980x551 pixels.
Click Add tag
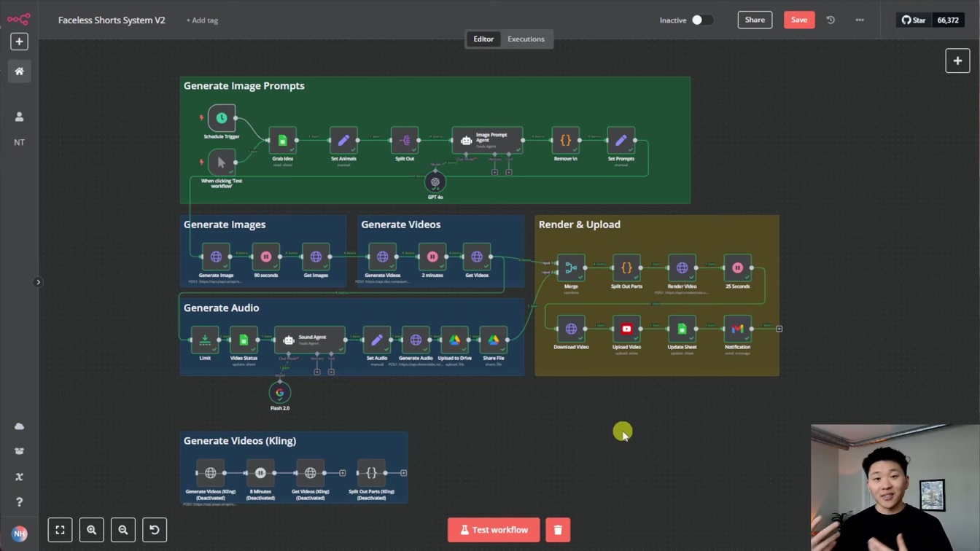tap(202, 20)
